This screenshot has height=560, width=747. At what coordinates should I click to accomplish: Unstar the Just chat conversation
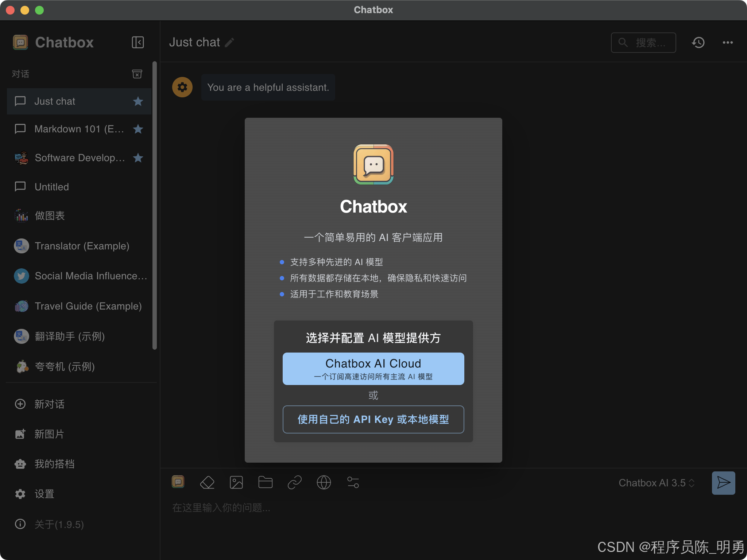(138, 101)
